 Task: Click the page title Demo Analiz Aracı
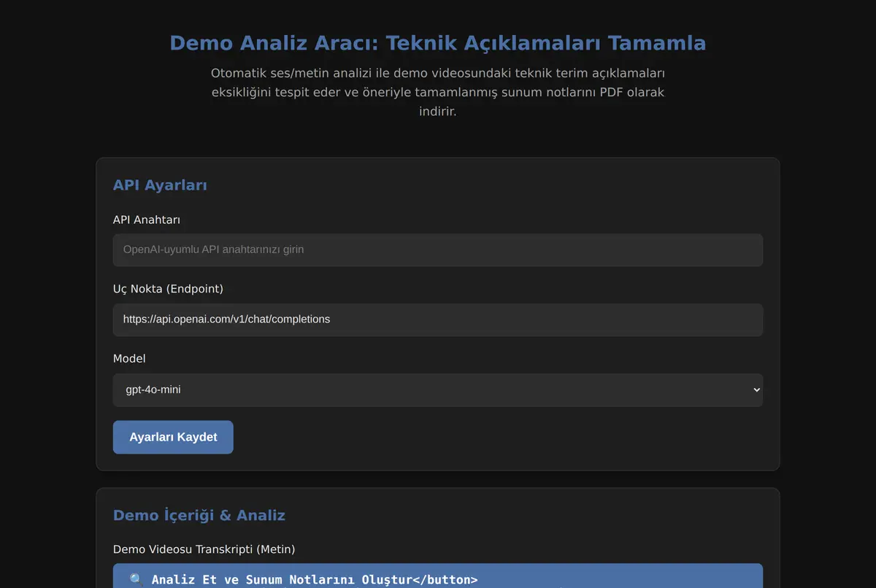[x=438, y=43]
